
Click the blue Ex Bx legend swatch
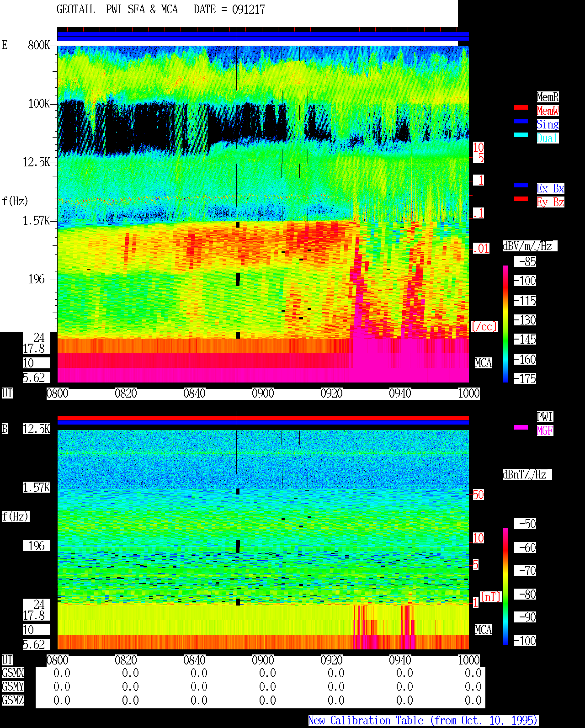click(521, 185)
